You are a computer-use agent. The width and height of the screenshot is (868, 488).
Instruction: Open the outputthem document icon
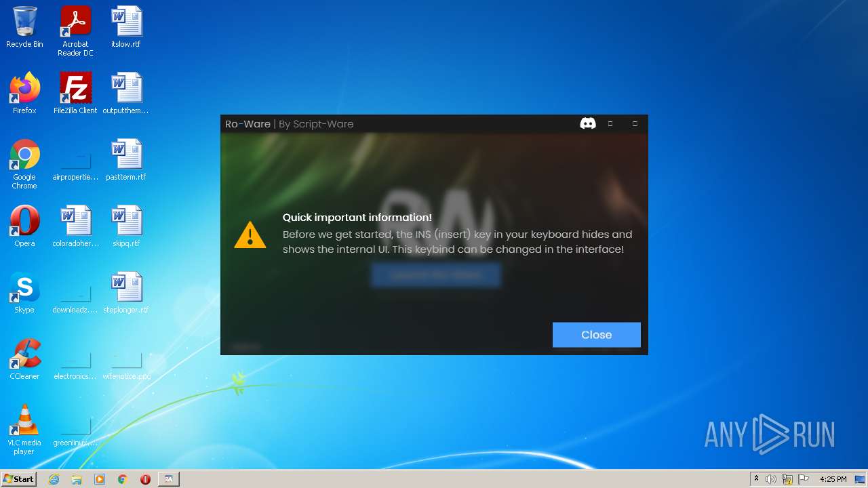(x=126, y=94)
